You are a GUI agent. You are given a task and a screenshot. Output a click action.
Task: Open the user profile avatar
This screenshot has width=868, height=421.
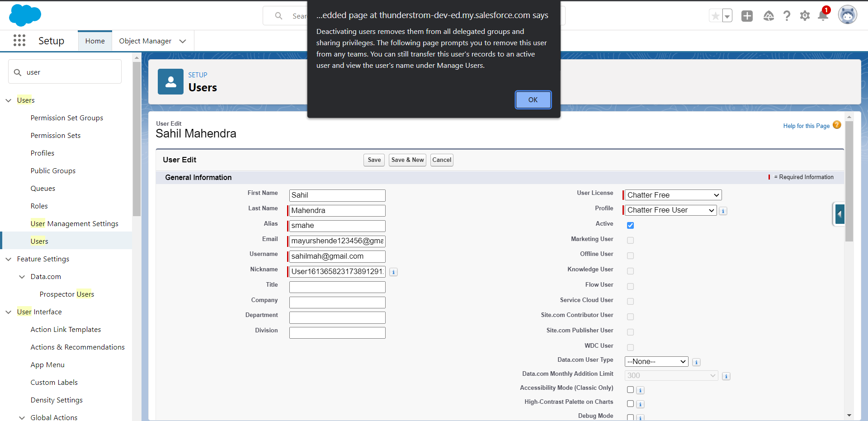click(x=847, y=15)
